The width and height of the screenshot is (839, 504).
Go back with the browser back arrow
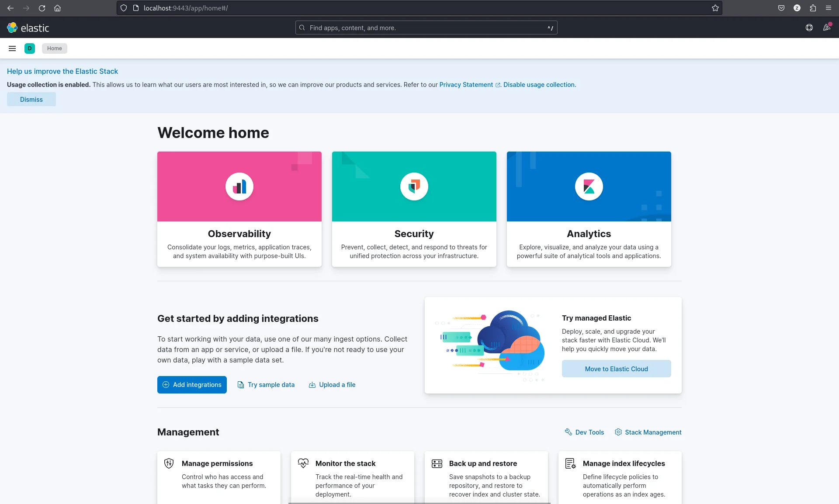pyautogui.click(x=10, y=8)
